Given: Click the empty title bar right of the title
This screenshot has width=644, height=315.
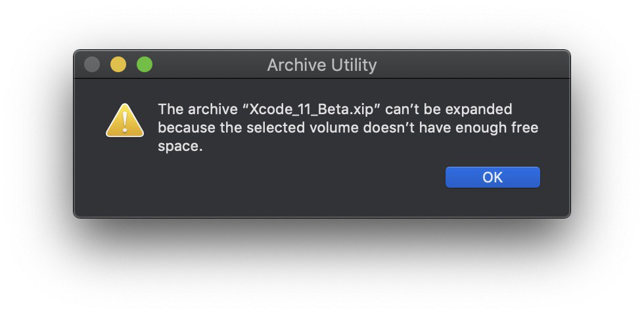Looking at the screenshot, I should coord(472,64).
